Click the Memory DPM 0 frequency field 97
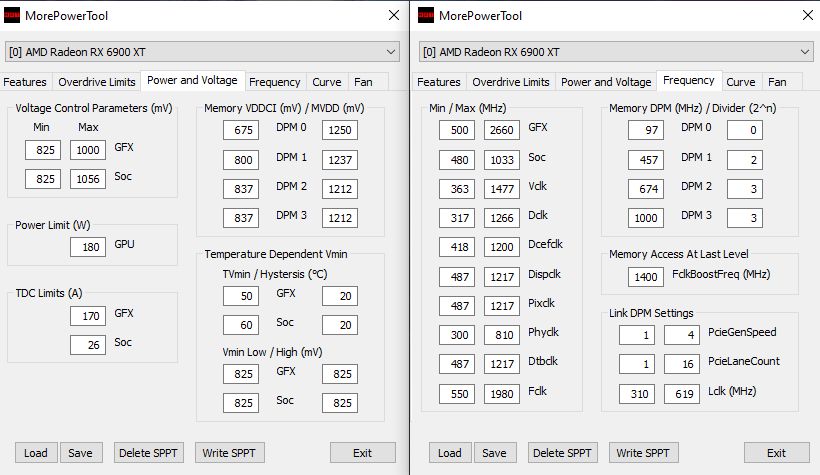The width and height of the screenshot is (820, 475). 646,130
